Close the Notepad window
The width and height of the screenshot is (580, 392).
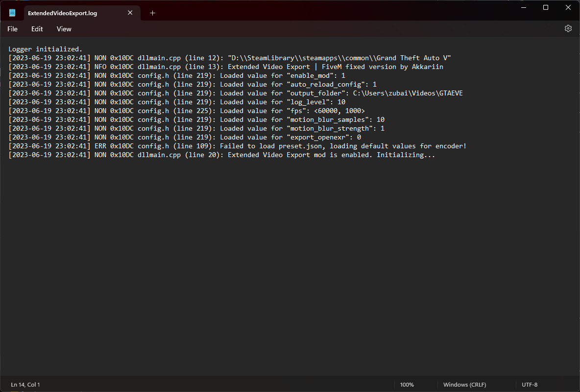pos(568,7)
